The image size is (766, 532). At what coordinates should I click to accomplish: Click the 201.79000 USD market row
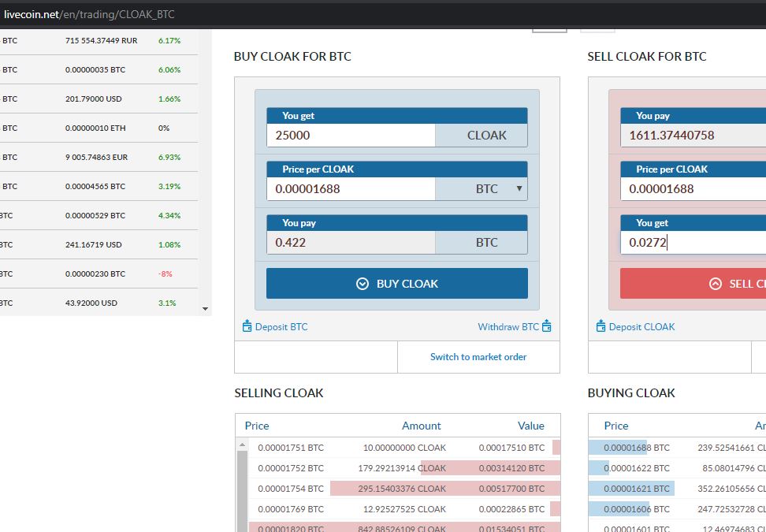coord(99,99)
